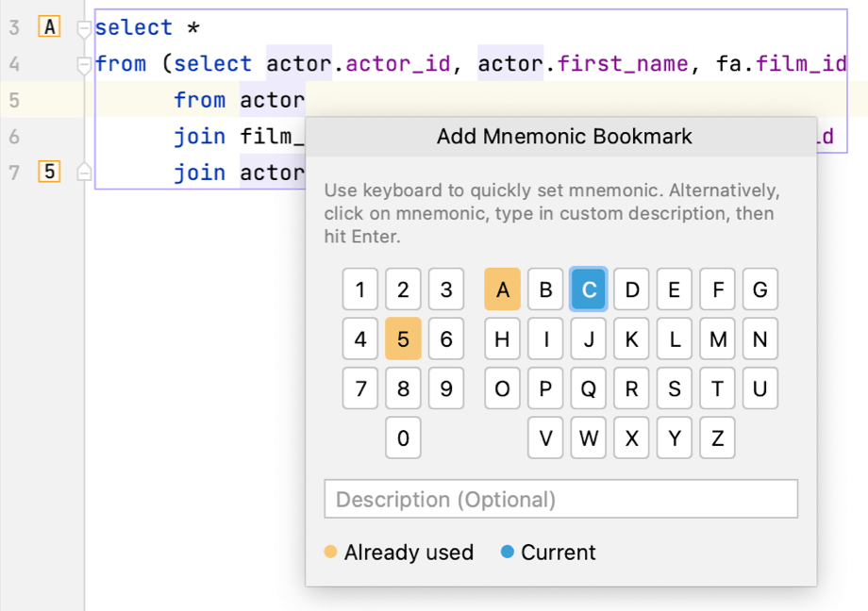The height and width of the screenshot is (611, 868).
Task: Set mnemonic digit 0 for the bookmark
Action: 403,438
